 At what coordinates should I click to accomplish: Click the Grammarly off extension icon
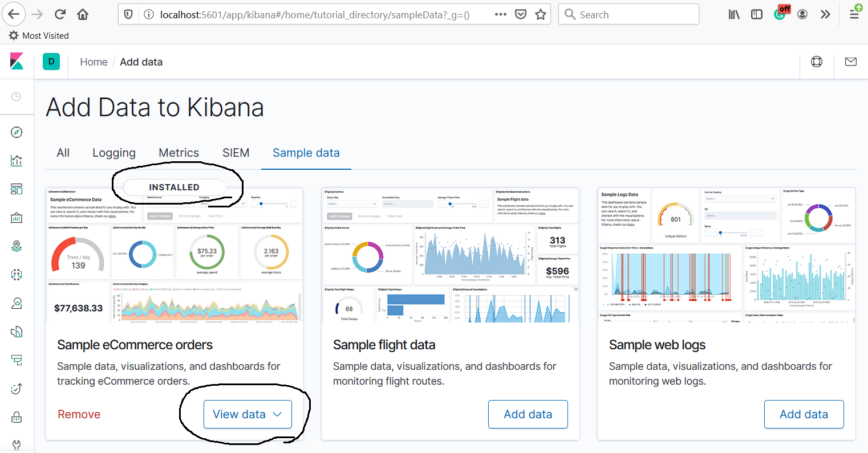pos(781,13)
